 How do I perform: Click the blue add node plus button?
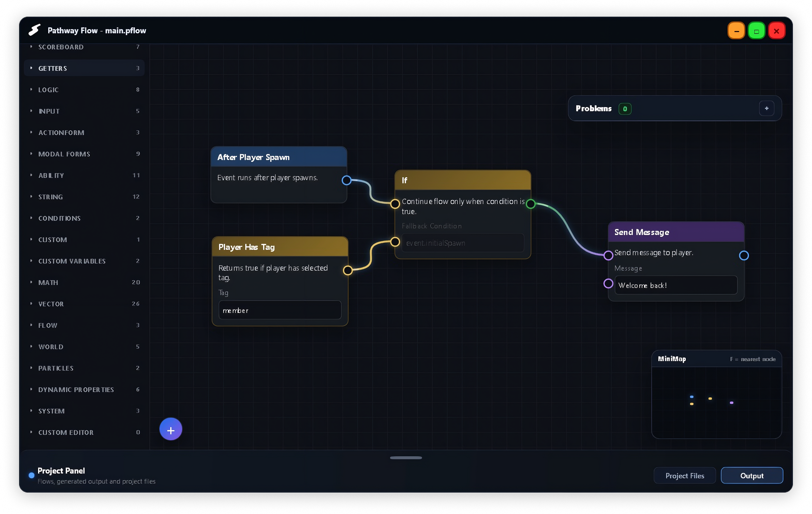point(171,430)
